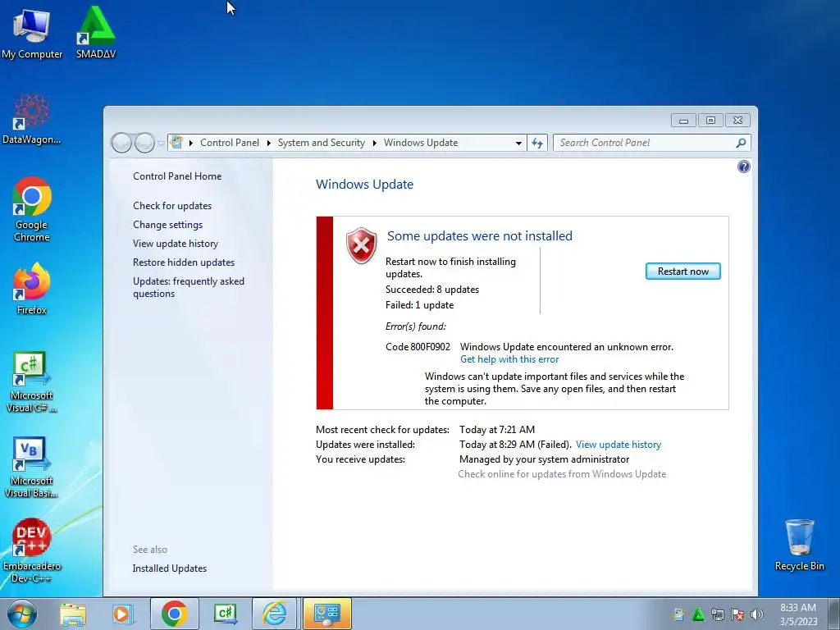This screenshot has width=840, height=630.
Task: Open the address bar history dropdown
Action: click(x=518, y=143)
